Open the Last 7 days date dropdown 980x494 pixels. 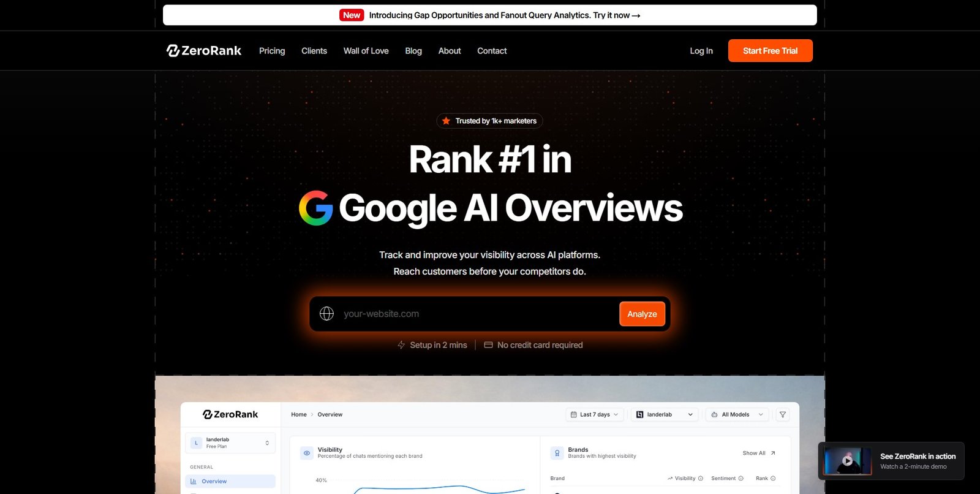tap(595, 415)
